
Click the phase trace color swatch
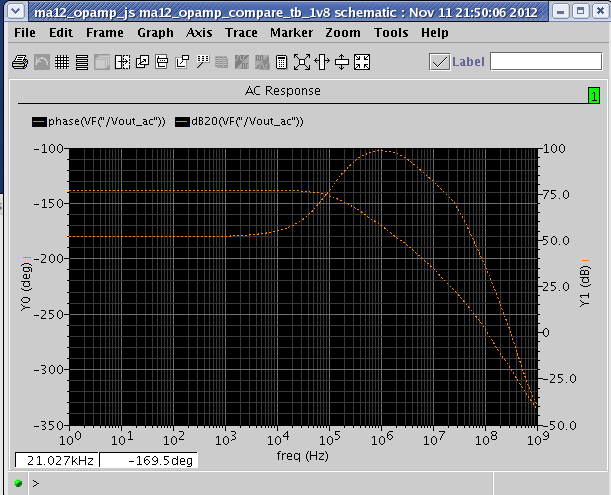(39, 122)
